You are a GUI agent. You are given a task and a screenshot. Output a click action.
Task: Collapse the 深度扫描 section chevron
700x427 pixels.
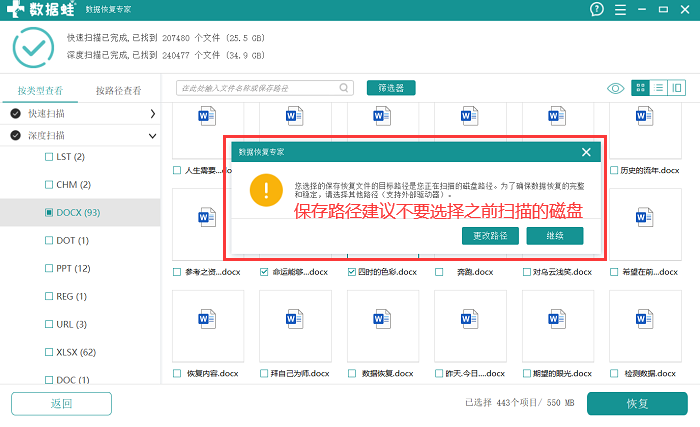152,136
